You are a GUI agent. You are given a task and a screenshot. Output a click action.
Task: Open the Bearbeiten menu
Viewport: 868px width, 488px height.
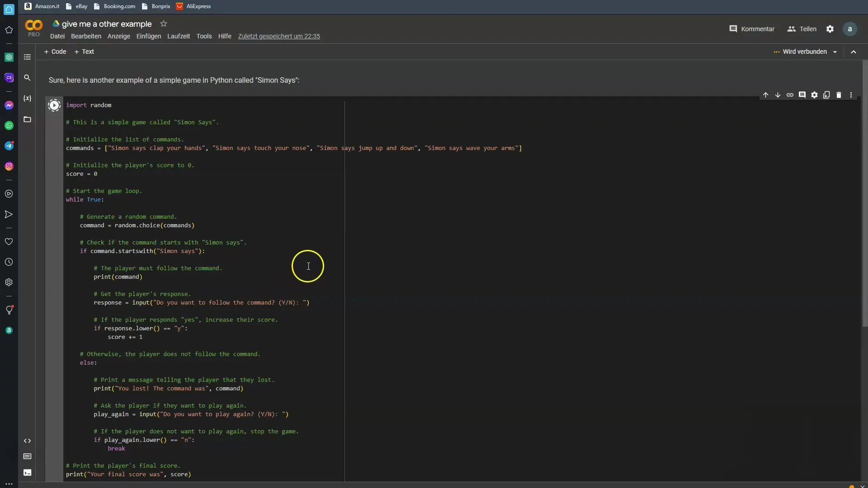point(86,36)
